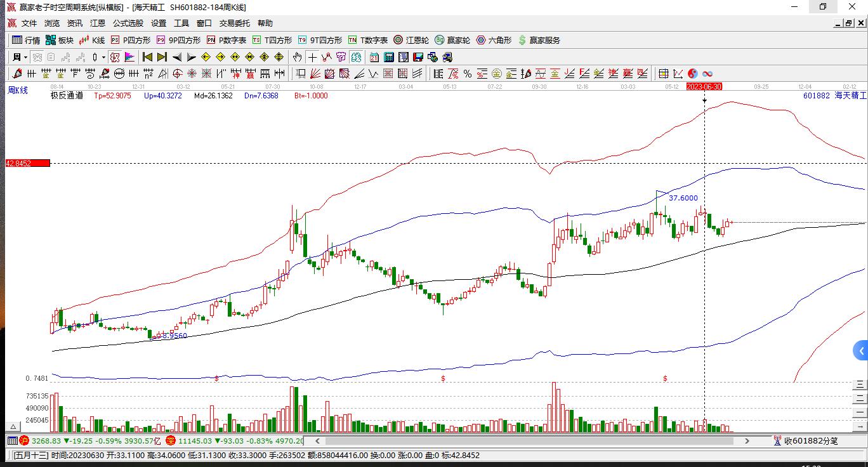Image resolution: width=868 pixels, height=467 pixels.
Task: Open the 月 period dropdown
Action: pos(19,57)
